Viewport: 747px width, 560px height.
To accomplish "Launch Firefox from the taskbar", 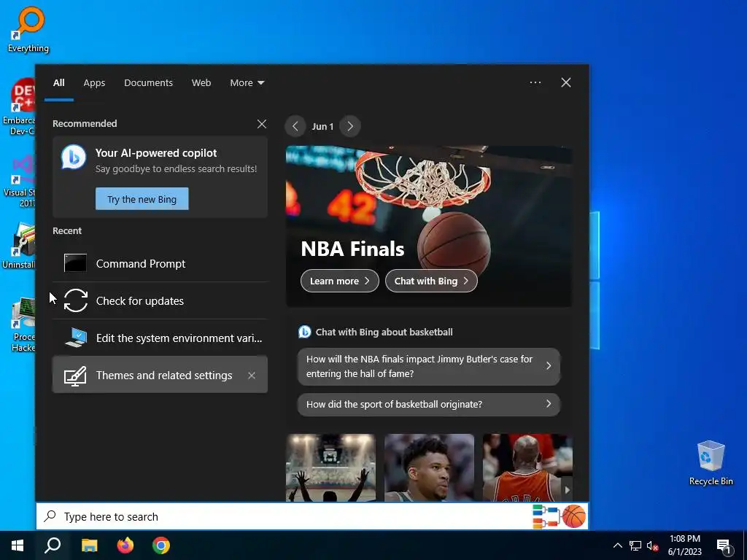I will pos(125,545).
